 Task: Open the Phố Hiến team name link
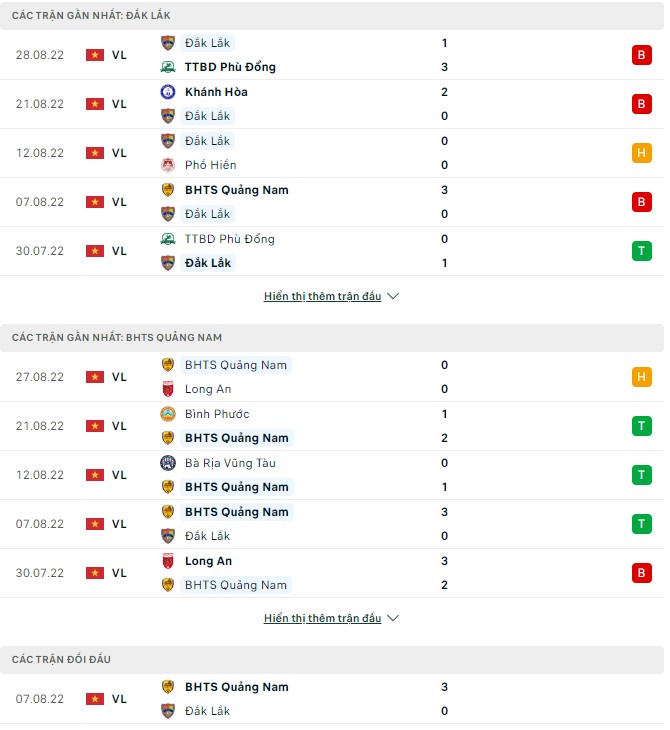point(210,165)
